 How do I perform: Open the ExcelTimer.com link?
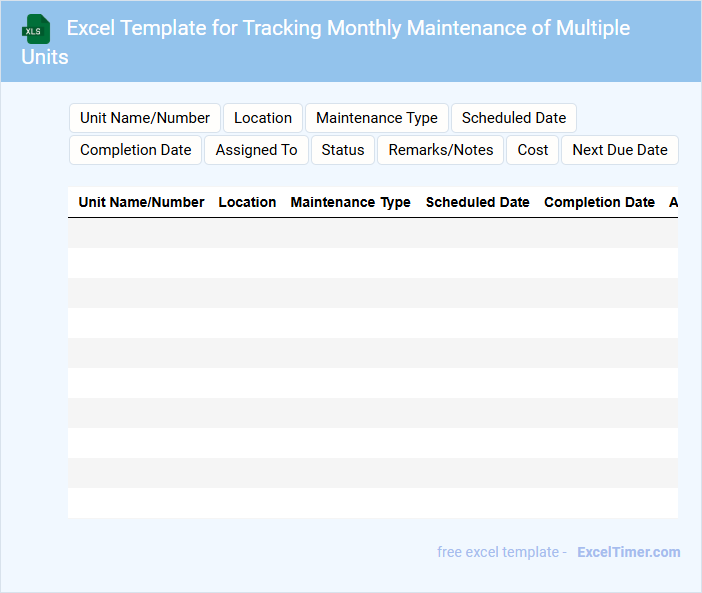[x=628, y=552]
